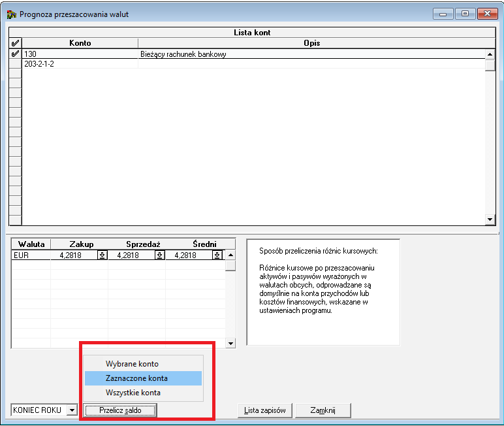Image resolution: width=504 pixels, height=426 pixels.
Task: Edit Zakup rate value 4,2818
Action: point(71,255)
